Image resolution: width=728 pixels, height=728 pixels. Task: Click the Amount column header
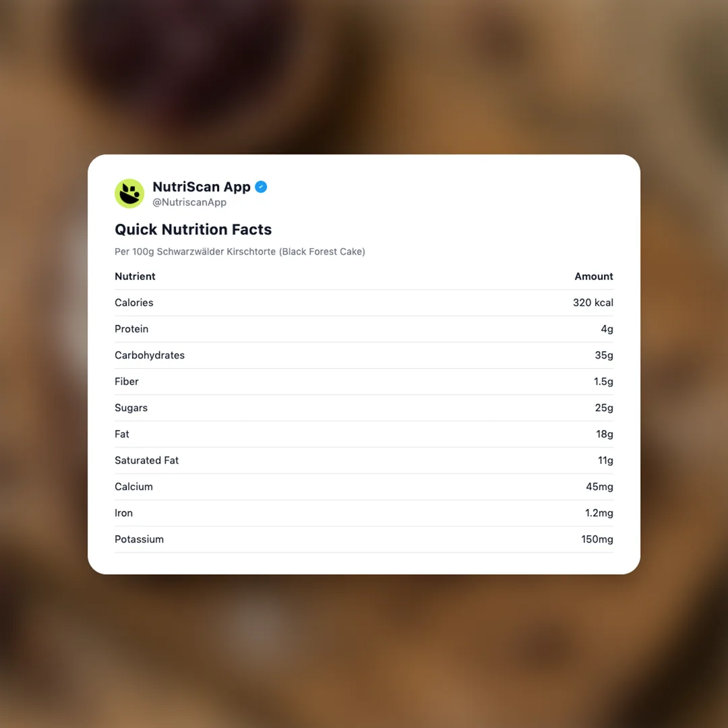click(x=593, y=276)
